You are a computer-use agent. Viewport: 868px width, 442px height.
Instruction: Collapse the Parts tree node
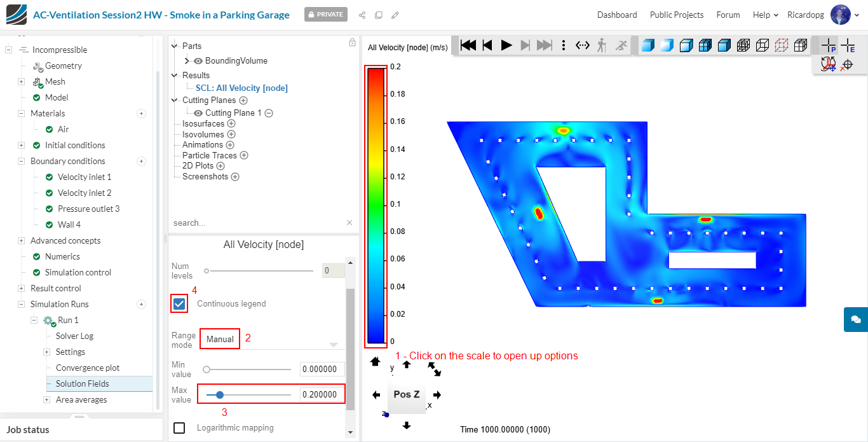175,46
